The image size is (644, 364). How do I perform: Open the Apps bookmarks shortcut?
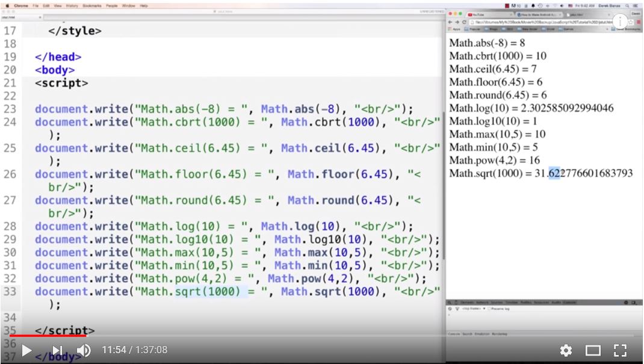click(x=454, y=29)
